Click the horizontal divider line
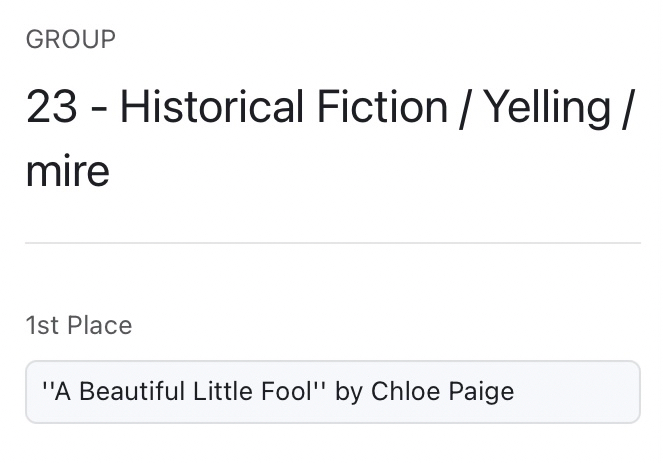Screen dimensions: 663x463 (x=332, y=243)
